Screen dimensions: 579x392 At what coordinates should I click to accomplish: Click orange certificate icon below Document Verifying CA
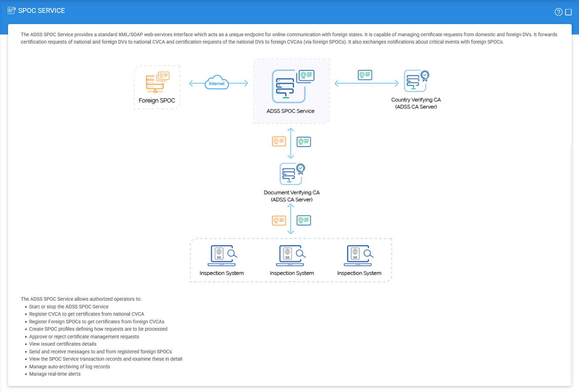(x=279, y=220)
